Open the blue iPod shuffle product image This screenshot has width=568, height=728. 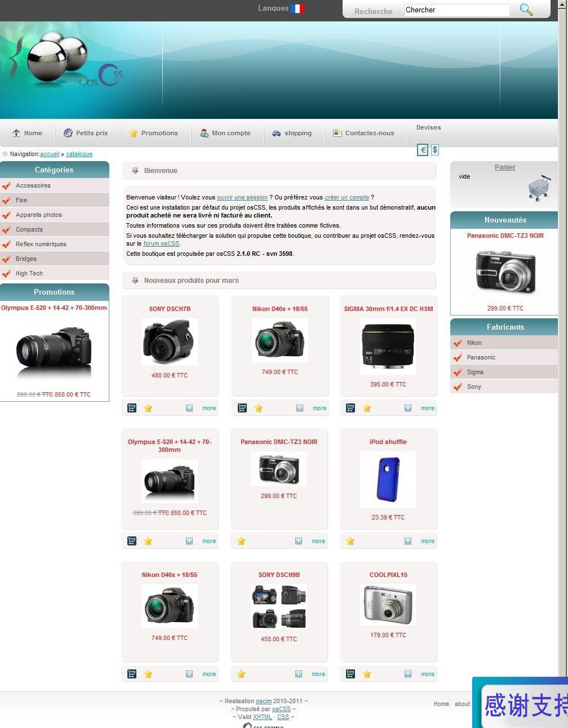(388, 480)
